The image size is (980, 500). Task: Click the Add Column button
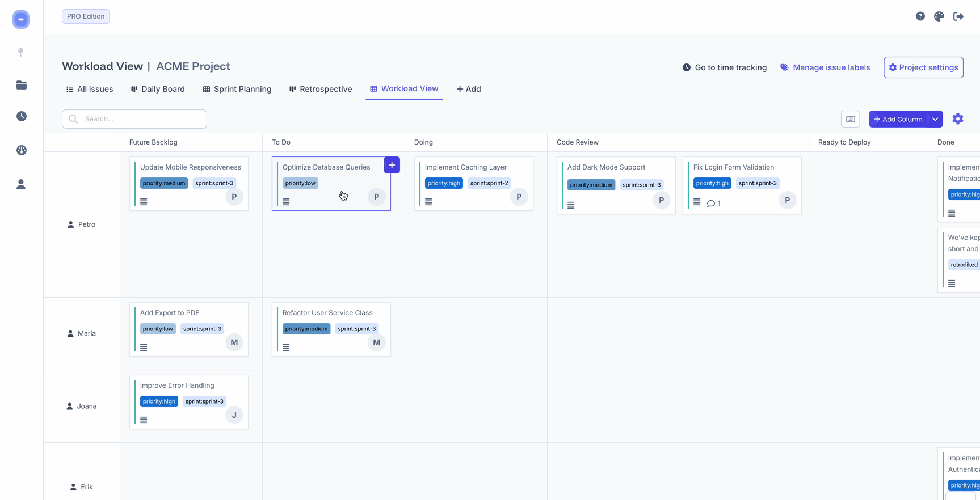[x=898, y=119]
